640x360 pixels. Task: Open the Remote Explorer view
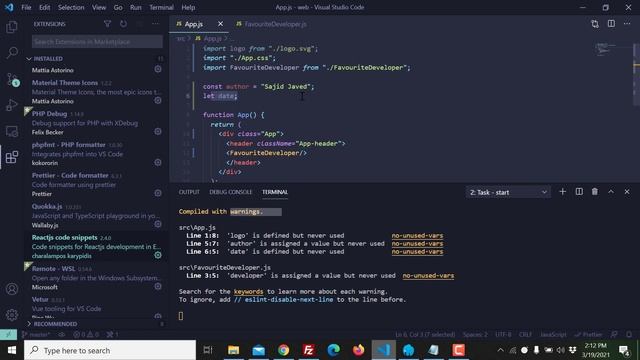(12, 131)
